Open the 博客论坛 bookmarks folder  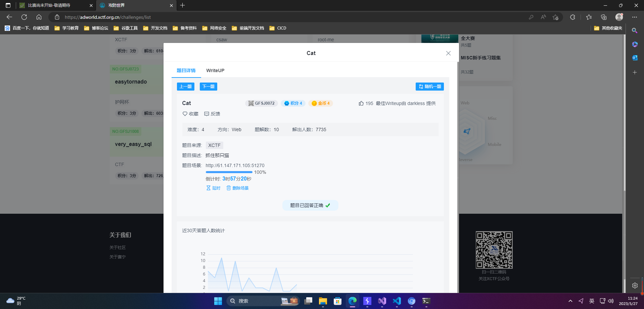point(96,28)
